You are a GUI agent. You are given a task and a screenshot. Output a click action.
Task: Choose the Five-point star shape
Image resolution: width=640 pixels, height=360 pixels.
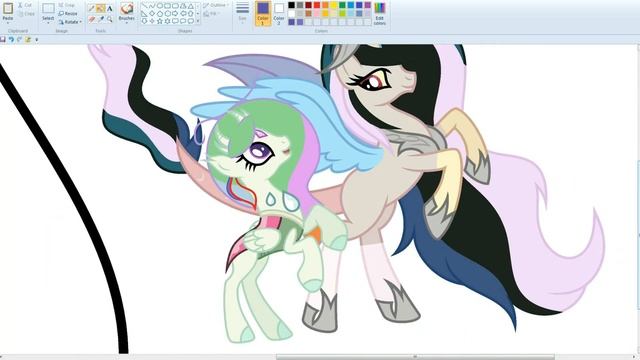(x=160, y=21)
